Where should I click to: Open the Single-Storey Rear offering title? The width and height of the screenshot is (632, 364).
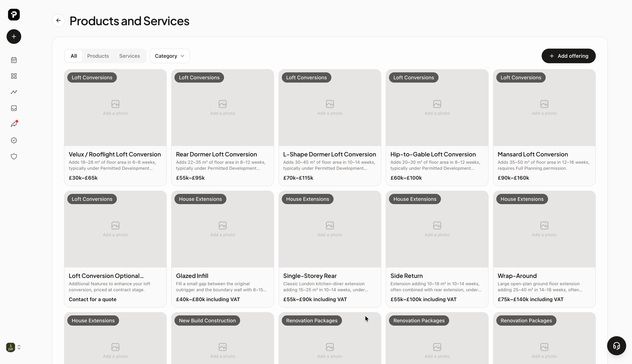[x=310, y=276]
